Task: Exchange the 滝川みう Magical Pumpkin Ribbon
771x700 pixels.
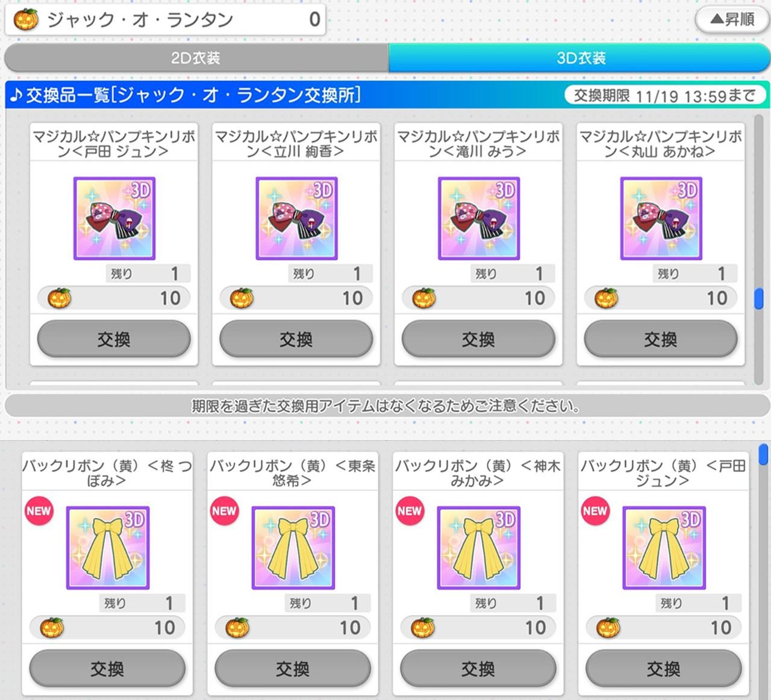Action: [x=478, y=339]
